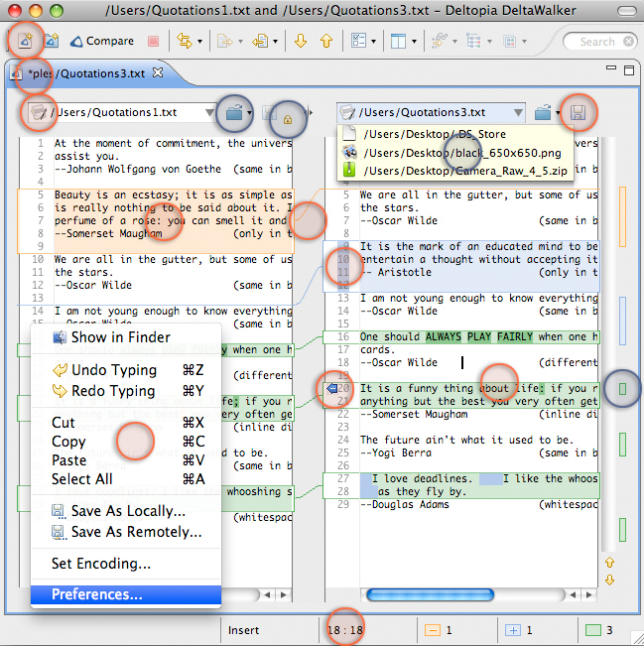
Task: Click the new comparison icon in toolbar
Action: 25,42
